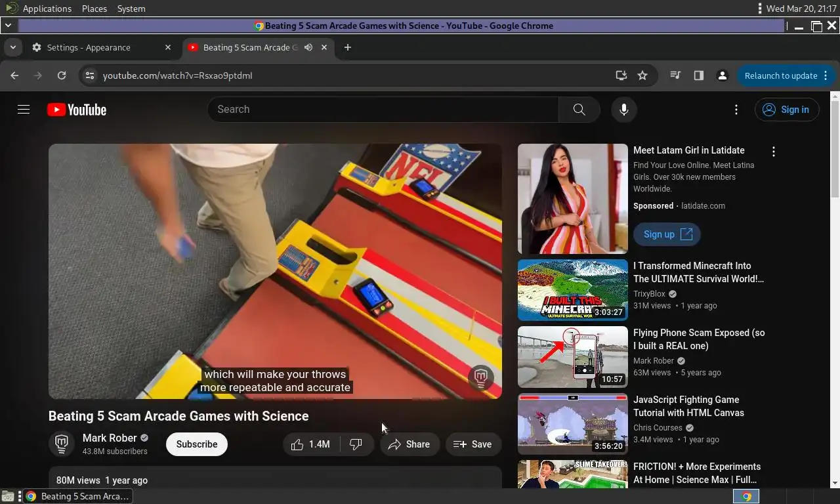Open the YouTube guide hamburger menu
The width and height of the screenshot is (840, 504).
[x=24, y=110]
